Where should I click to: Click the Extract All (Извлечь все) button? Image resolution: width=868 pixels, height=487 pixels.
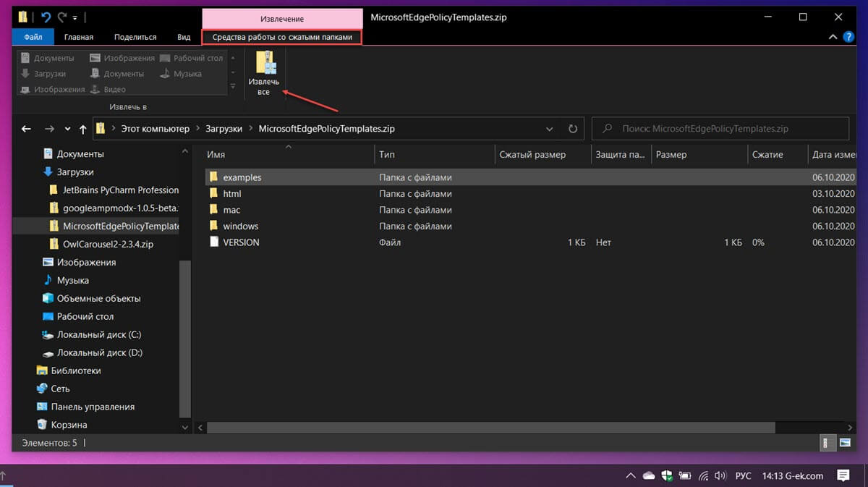point(264,74)
